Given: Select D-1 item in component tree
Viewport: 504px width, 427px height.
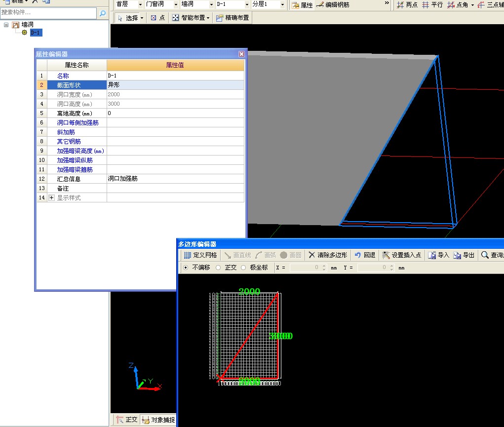Looking at the screenshot, I should 36,33.
